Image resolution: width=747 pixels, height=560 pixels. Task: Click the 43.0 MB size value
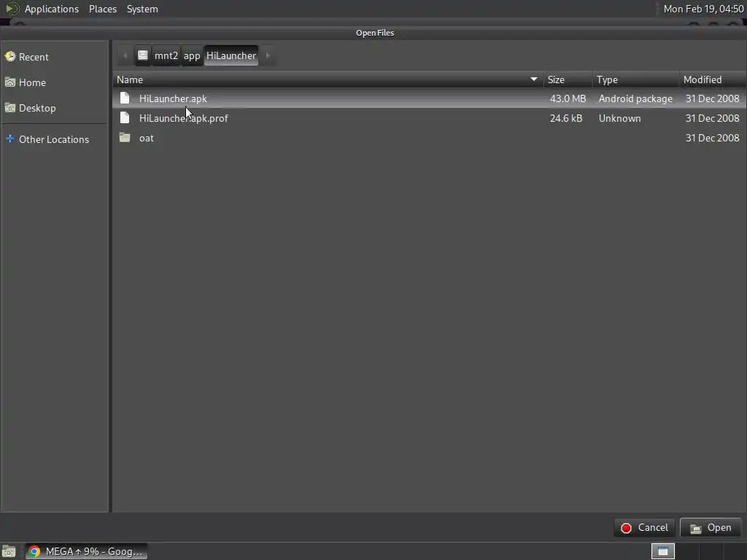(x=568, y=98)
